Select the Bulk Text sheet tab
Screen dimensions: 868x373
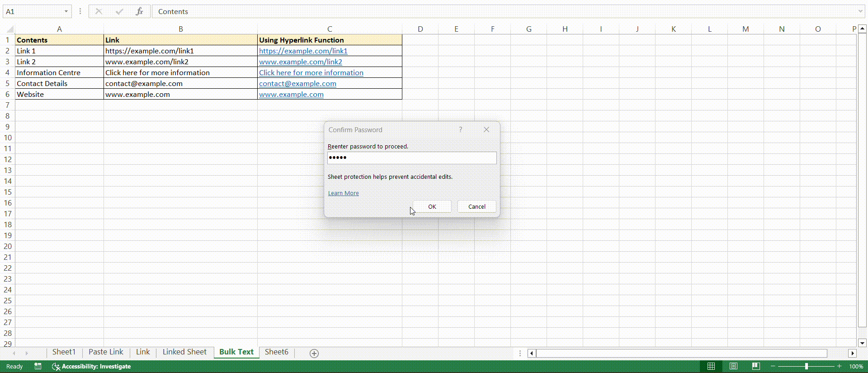[x=236, y=352]
